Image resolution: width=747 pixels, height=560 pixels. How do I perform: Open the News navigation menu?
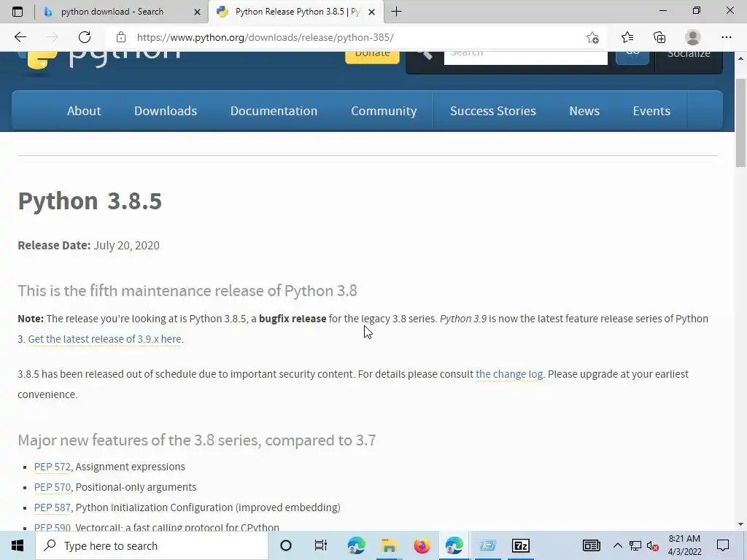(x=584, y=111)
